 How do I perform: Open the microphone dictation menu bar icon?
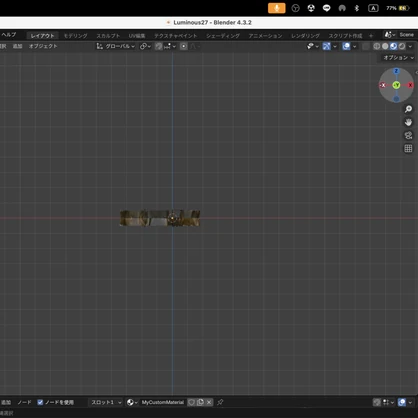click(x=277, y=8)
